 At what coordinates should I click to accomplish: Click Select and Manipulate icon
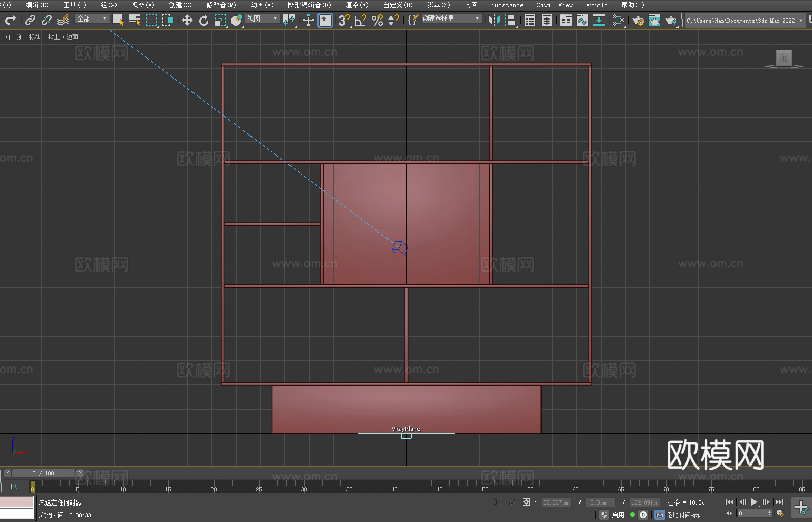point(308,20)
